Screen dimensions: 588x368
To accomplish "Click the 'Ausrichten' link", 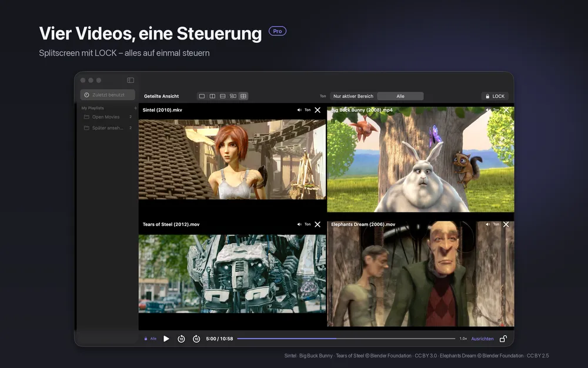I will pos(482,339).
